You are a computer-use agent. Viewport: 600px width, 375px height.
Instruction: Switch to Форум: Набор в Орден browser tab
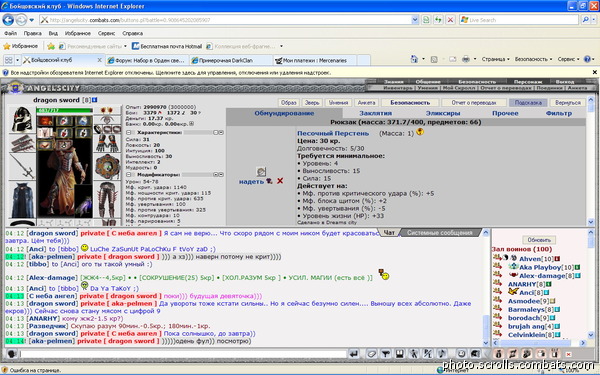(147, 60)
